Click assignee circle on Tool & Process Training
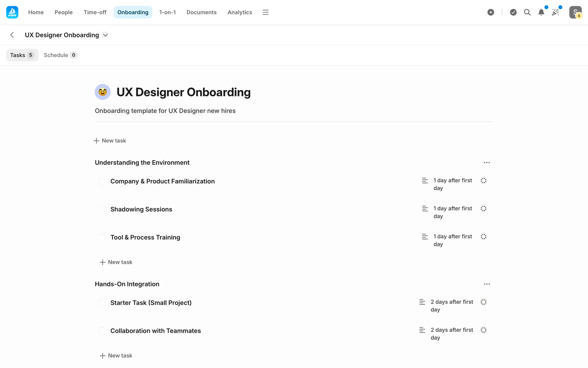Viewport: 588px width, 368px height. tap(484, 236)
